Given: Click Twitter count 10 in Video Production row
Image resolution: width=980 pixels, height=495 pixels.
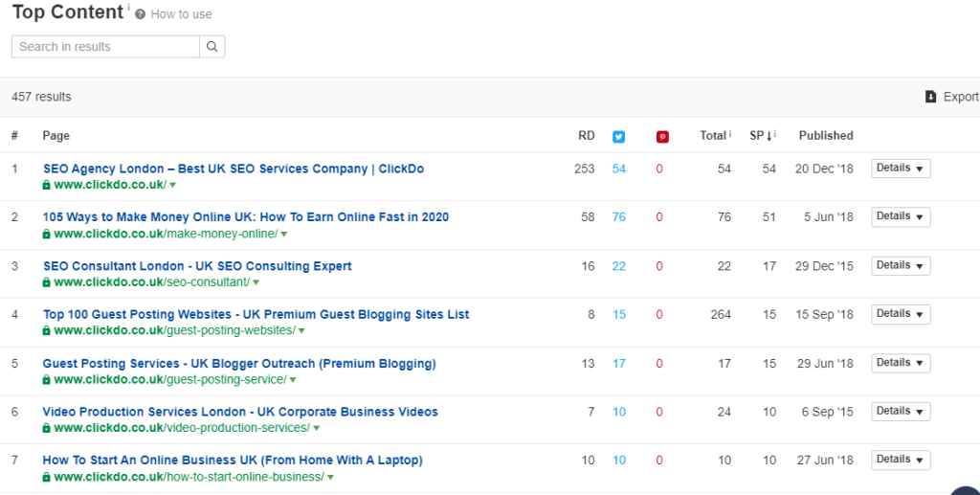Looking at the screenshot, I should click(619, 412).
